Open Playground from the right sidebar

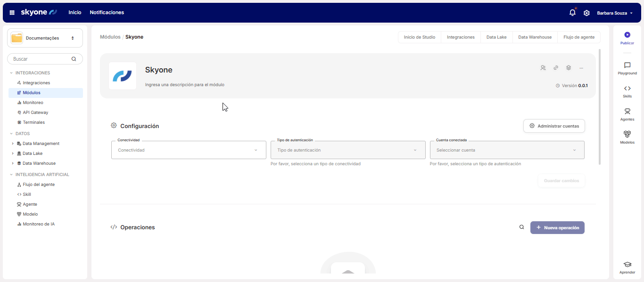point(627,68)
